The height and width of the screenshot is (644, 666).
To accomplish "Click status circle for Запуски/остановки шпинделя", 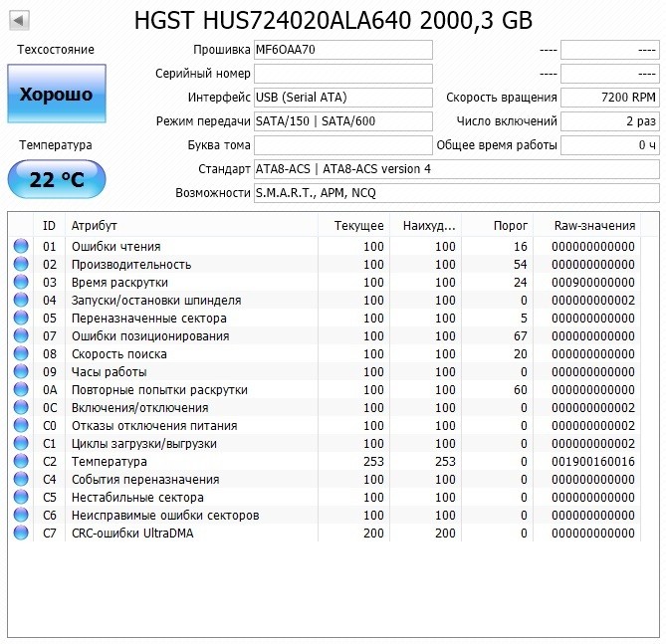I will pyautogui.click(x=21, y=300).
